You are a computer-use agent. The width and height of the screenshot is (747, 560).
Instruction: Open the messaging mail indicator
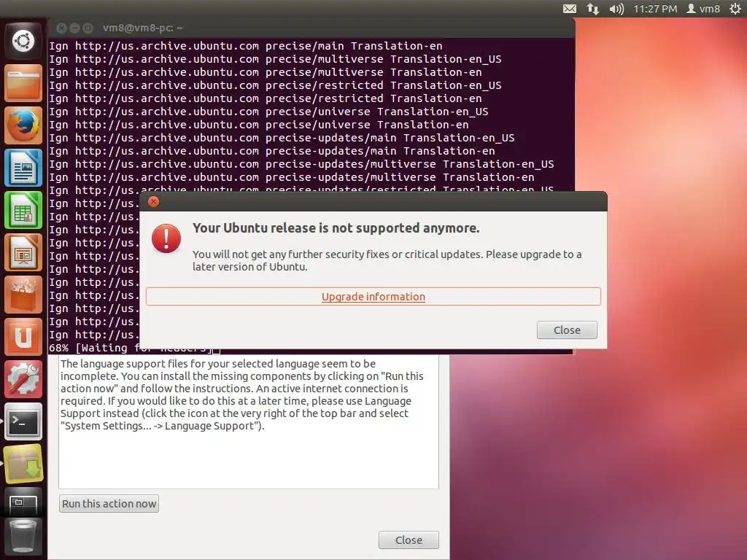pyautogui.click(x=569, y=9)
